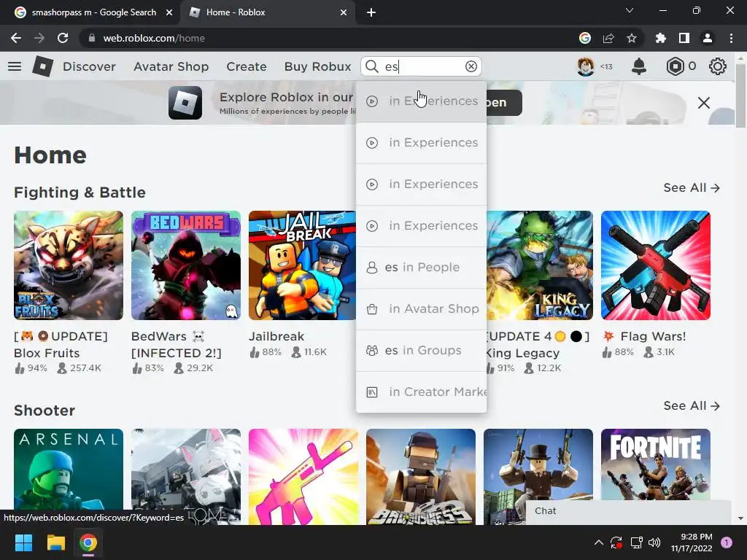Bookmark this page with star icon
Screen dimensions: 747x560
[x=632, y=38]
